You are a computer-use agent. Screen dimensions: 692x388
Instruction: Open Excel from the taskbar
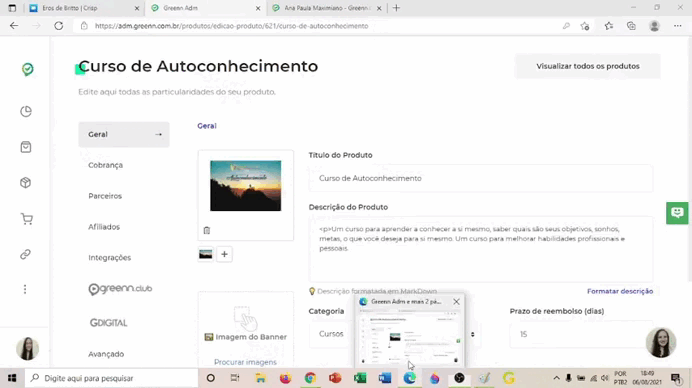click(360, 378)
